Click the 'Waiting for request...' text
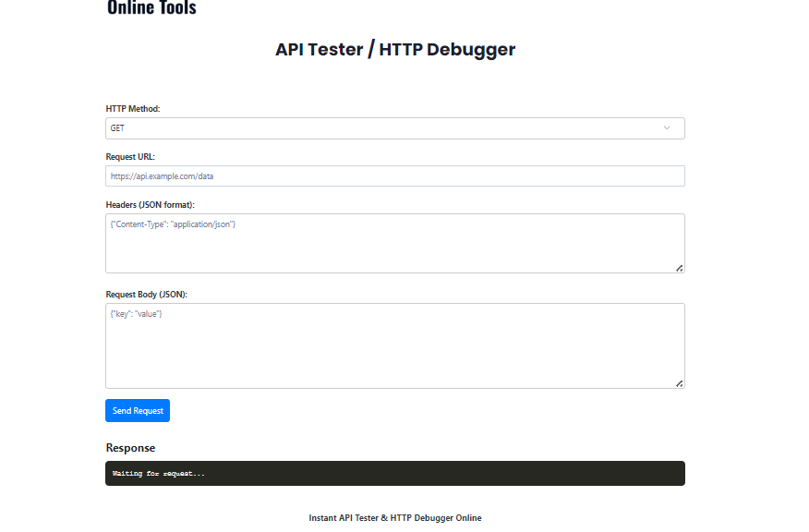This screenshot has height=532, width=809. click(159, 474)
